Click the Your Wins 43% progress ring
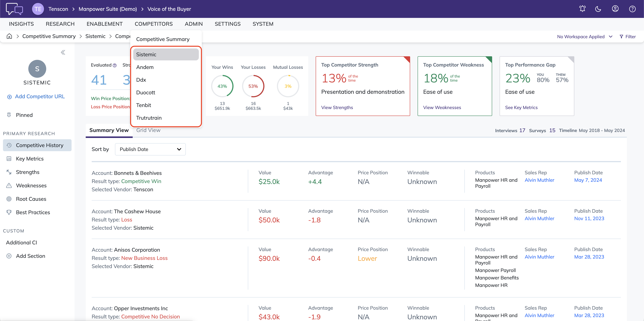Viewport: 644px width, 321px height. pyautogui.click(x=222, y=86)
